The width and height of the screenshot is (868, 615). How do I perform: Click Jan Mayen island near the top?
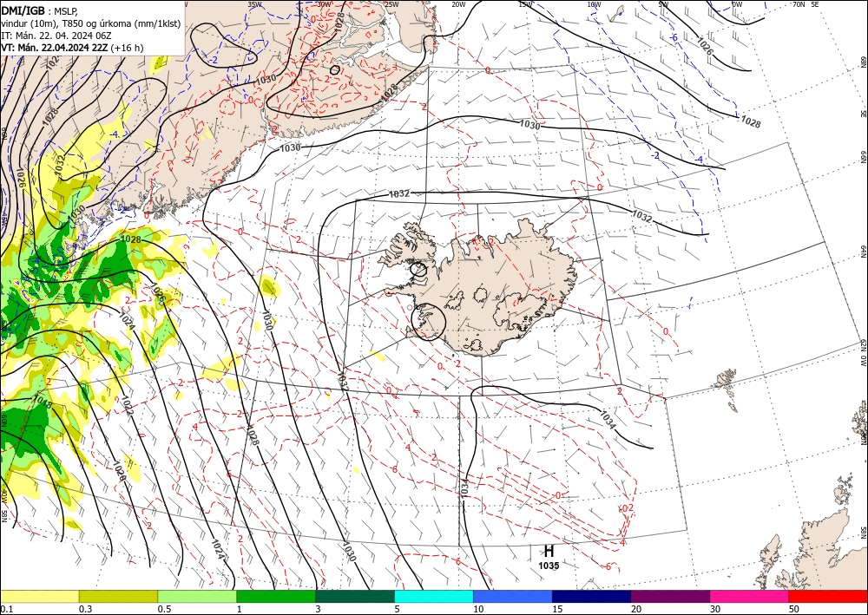(x=616, y=13)
